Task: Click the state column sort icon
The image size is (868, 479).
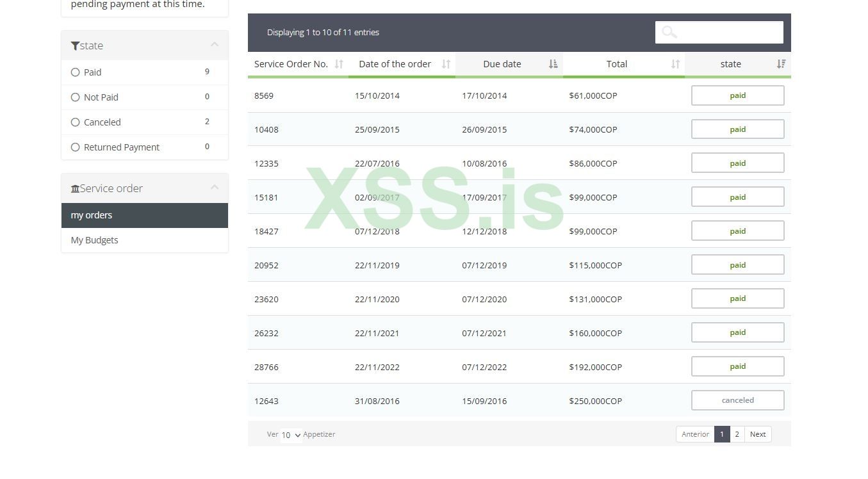Action: [x=781, y=64]
